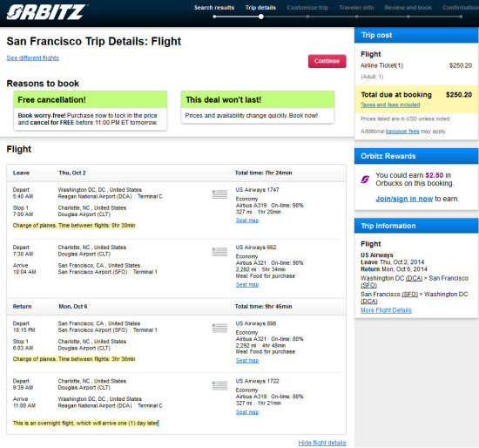Image resolution: width=479 pixels, height=448 pixels.
Task: Click Total due at booking $250.20
Action: (416, 95)
